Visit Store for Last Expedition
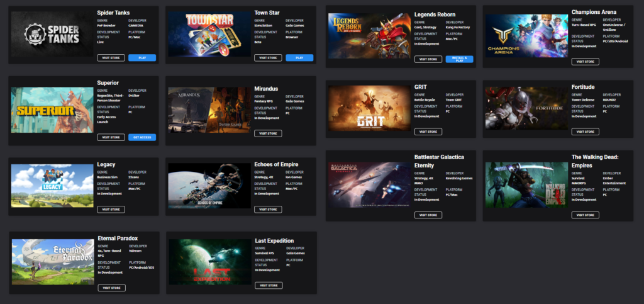Image resolution: width=644 pixels, height=304 pixels. click(x=269, y=286)
